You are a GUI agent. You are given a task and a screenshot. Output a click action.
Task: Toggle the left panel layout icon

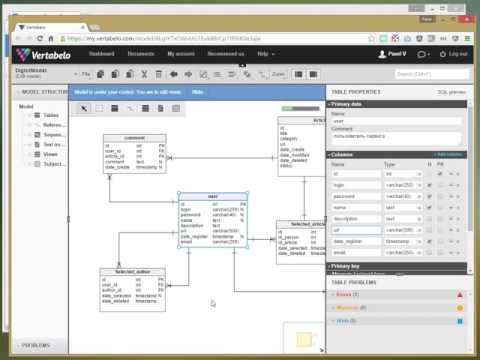tap(299, 74)
